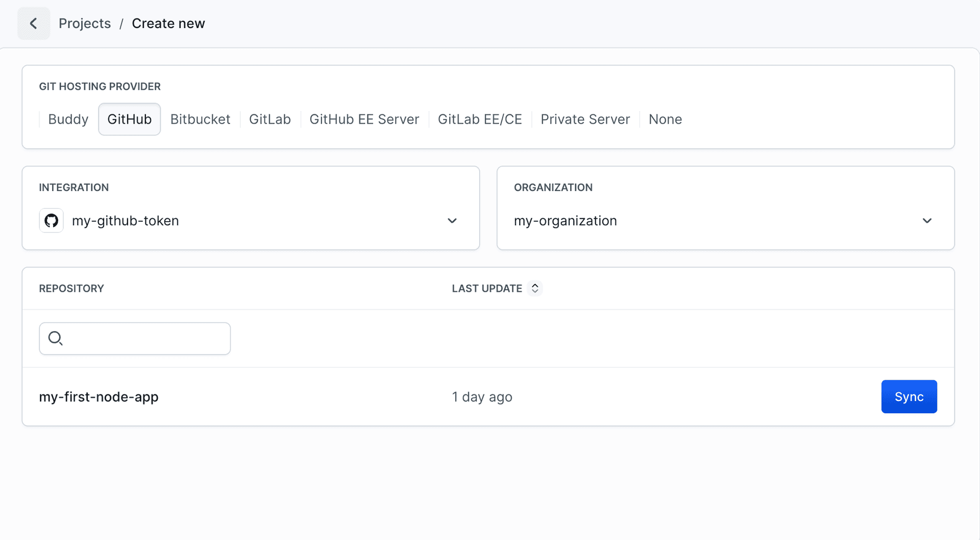Toggle the Last Update sort arrows
The width and height of the screenshot is (980, 540).
(x=535, y=289)
